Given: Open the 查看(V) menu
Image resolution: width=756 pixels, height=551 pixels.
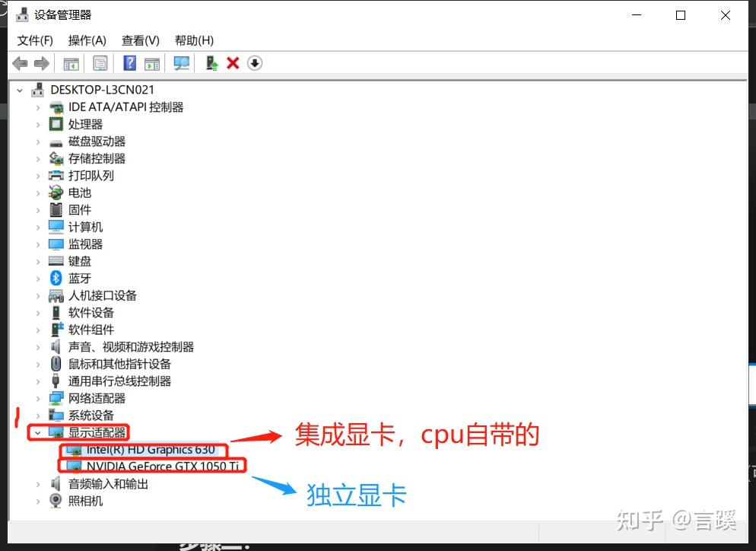Looking at the screenshot, I should [x=140, y=40].
